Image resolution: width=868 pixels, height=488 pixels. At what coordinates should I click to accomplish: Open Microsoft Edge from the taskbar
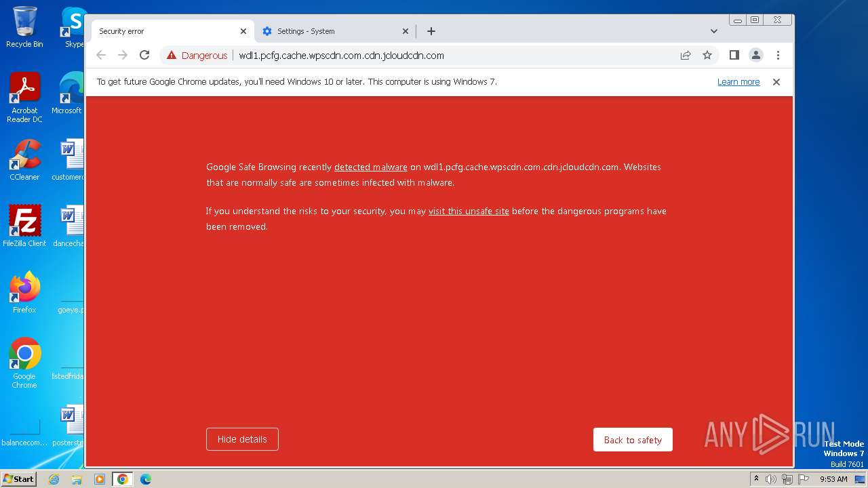145,479
